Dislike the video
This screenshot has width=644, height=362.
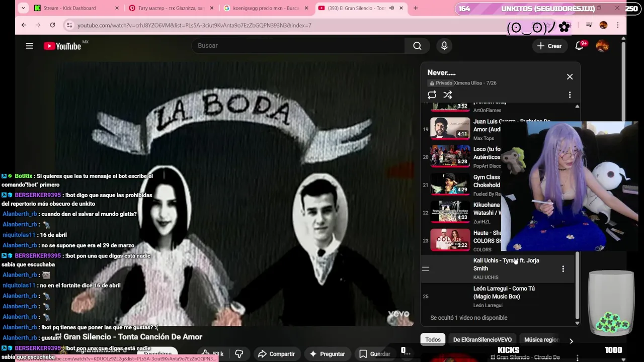click(239, 353)
